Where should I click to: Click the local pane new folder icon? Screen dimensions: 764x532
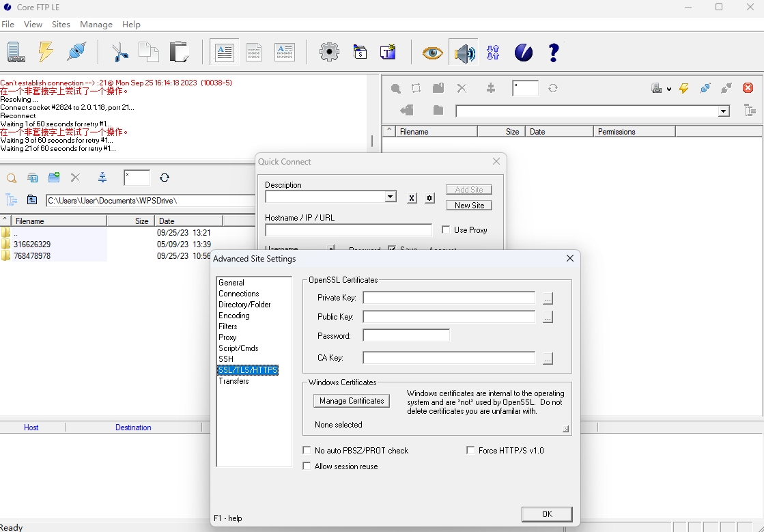point(54,178)
